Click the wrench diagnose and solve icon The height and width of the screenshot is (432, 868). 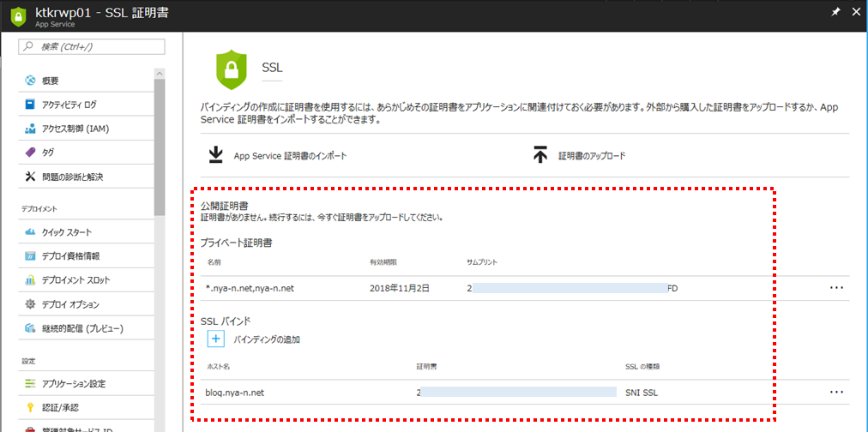point(30,177)
